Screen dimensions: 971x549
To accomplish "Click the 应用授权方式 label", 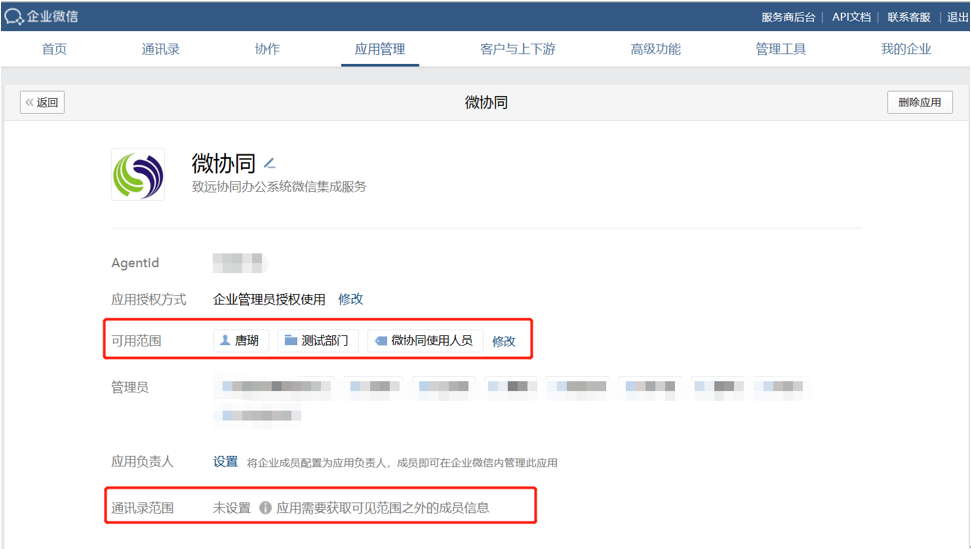I will 149,300.
